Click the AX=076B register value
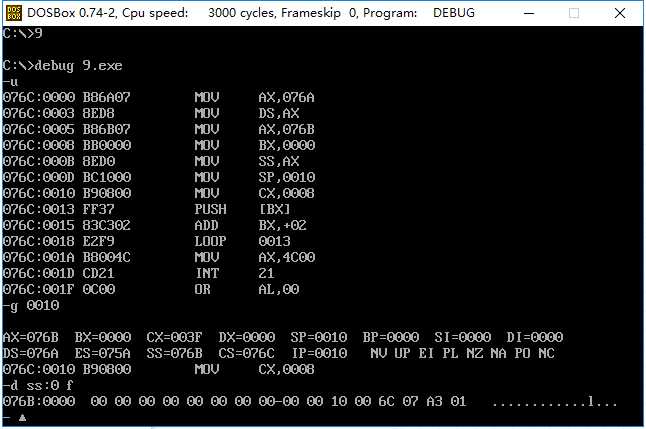The height and width of the screenshot is (429, 646). pyautogui.click(x=30, y=337)
